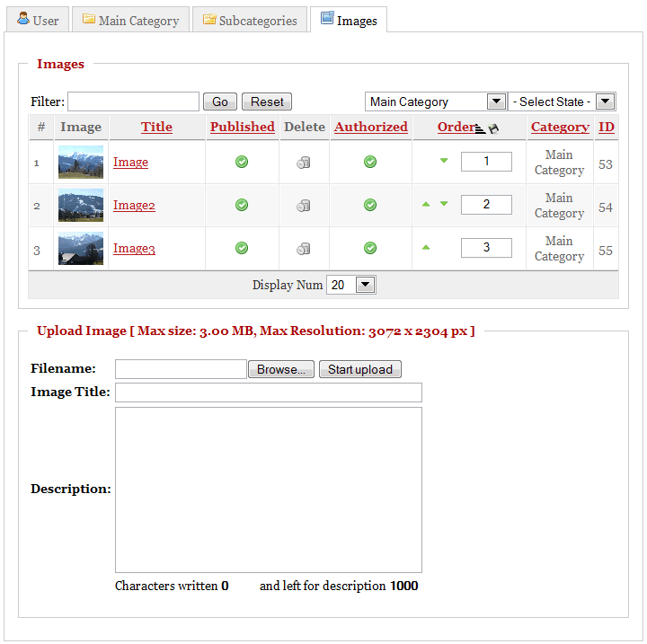Click the ID value 55
This screenshot has width=647, height=644.
(x=606, y=251)
